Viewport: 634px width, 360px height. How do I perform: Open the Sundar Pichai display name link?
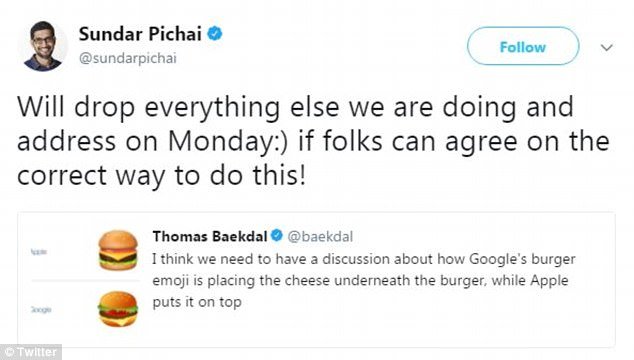140,34
